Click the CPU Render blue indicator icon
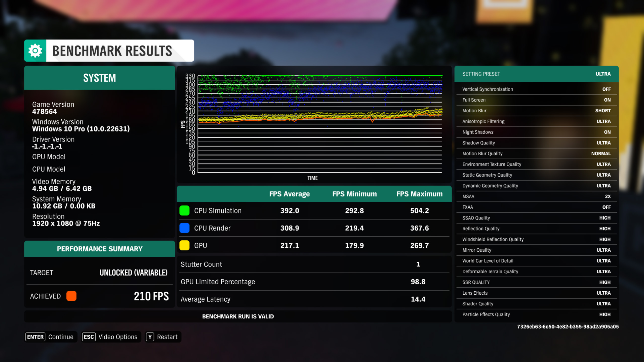Viewport: 644px width, 362px height. pos(185,228)
